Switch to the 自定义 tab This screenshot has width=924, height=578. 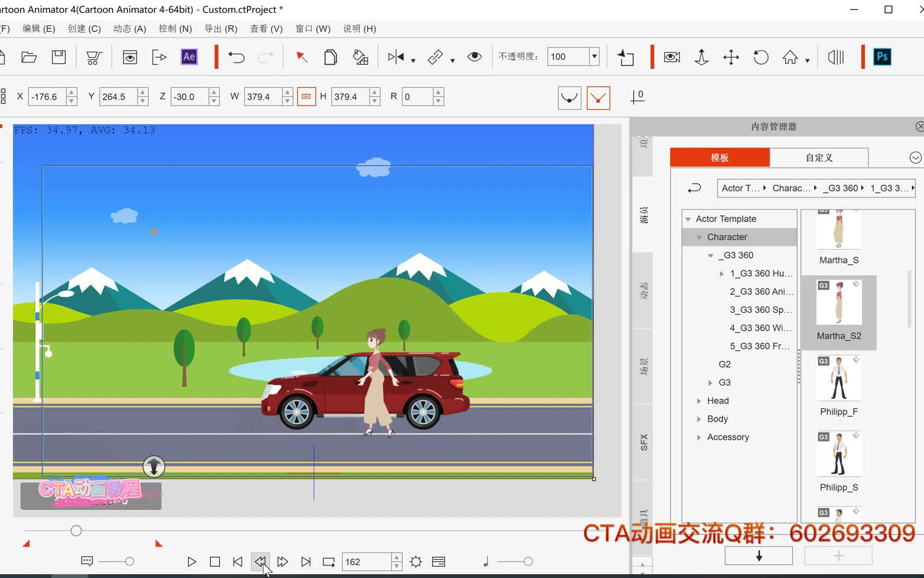tap(819, 157)
